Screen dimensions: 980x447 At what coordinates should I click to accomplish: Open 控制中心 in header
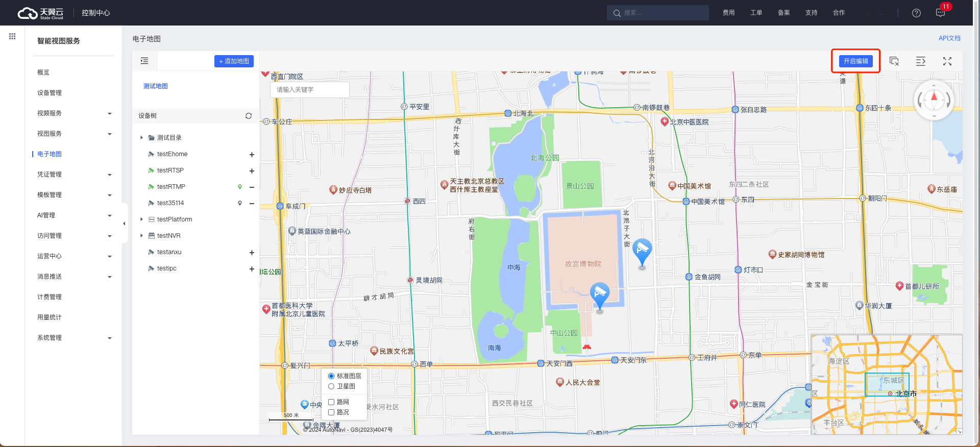click(96, 13)
